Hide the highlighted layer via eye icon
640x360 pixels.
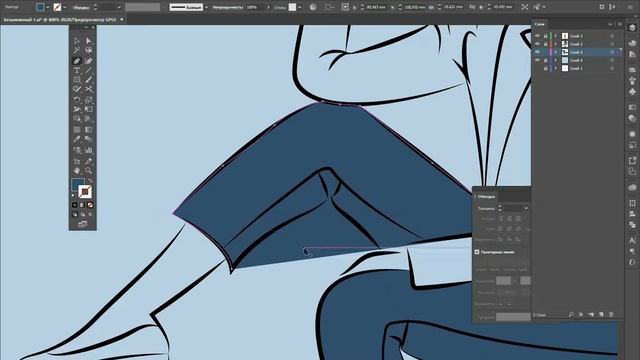point(537,52)
